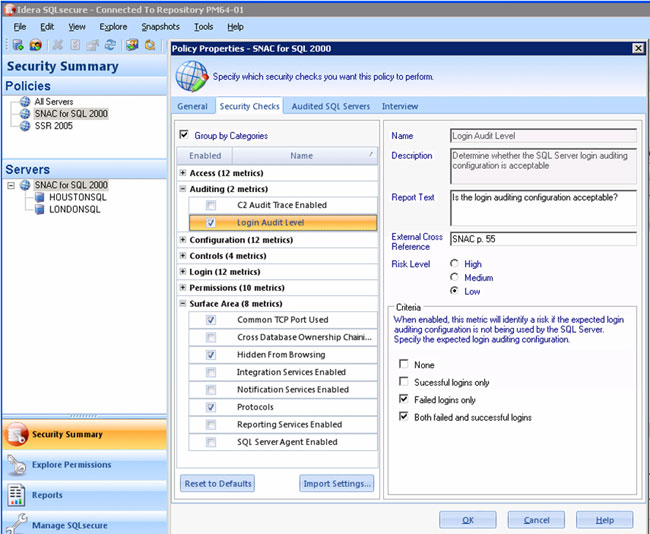The height and width of the screenshot is (534, 650).
Task: Click the Manage SQLsecure wrench icon
Action: tap(17, 524)
